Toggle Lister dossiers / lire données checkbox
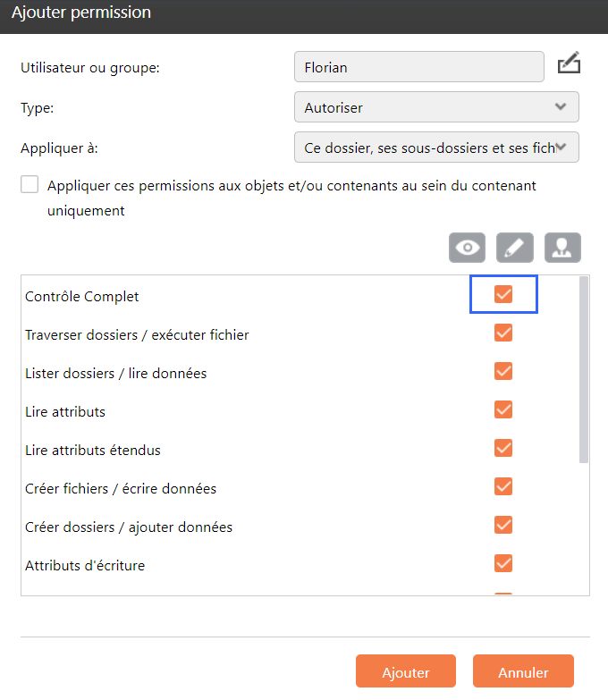The width and height of the screenshot is (608, 700). click(503, 372)
